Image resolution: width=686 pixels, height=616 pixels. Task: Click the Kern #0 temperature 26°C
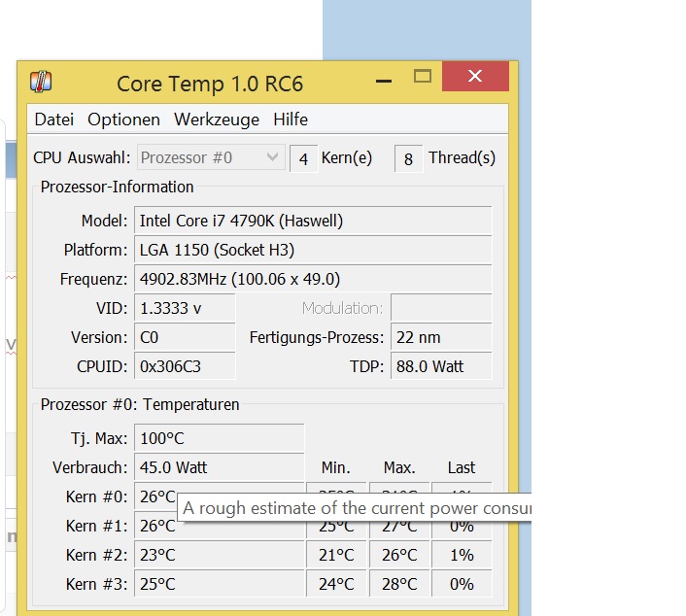[x=157, y=496]
